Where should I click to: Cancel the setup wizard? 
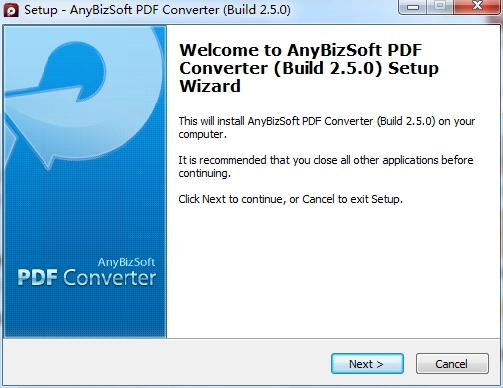(x=452, y=364)
